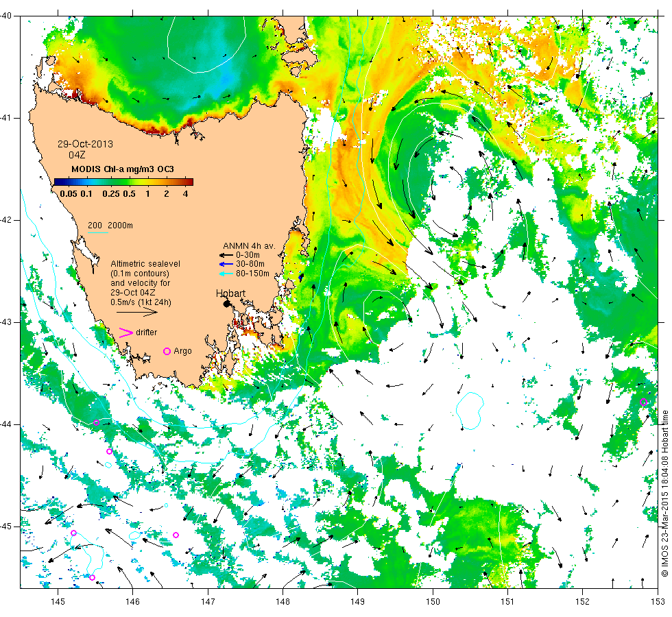Click the 30-80m blue arrow legend
The width and height of the screenshot is (672, 617).
tap(226, 265)
